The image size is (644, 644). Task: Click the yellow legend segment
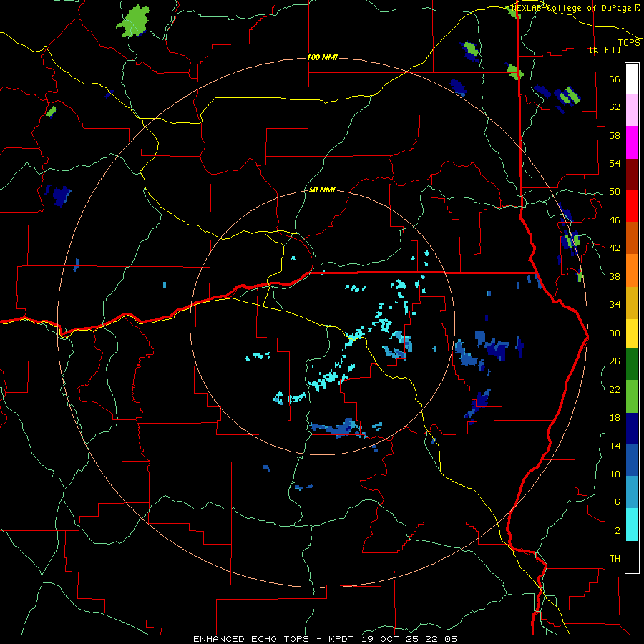(x=632, y=333)
